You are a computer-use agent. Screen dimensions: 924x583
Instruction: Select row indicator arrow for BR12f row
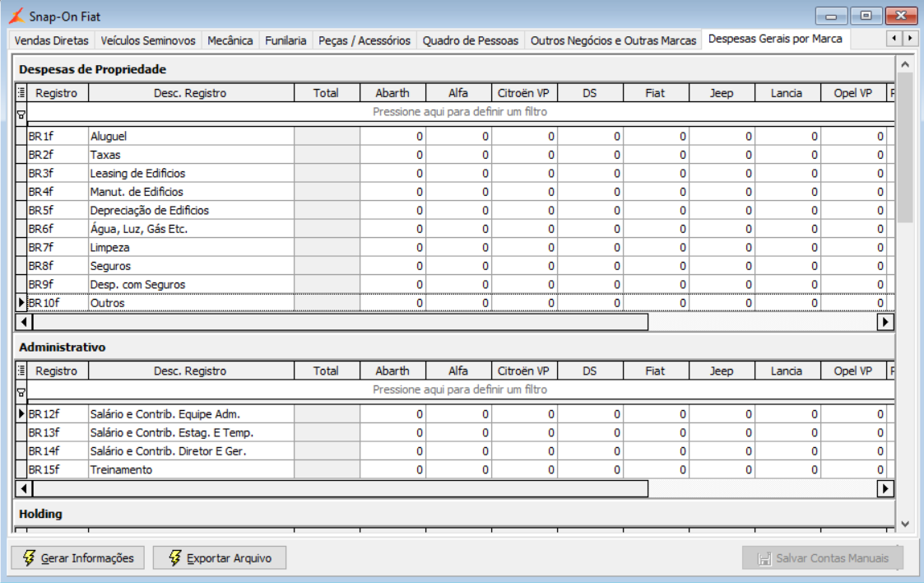pyautogui.click(x=21, y=414)
